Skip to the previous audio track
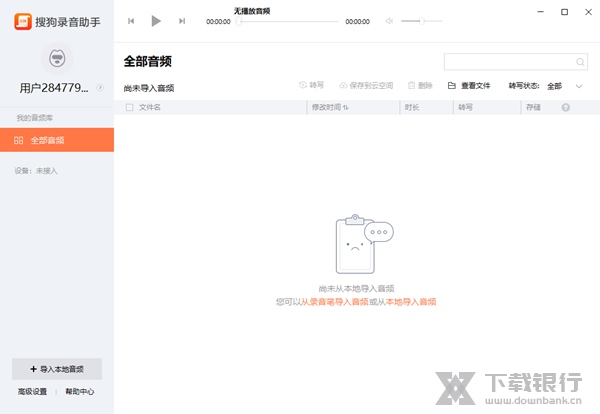 pos(131,20)
